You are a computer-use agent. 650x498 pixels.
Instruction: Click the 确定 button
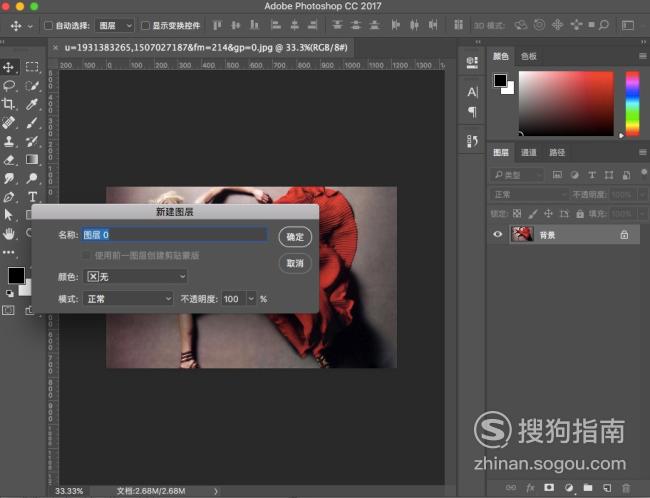click(295, 237)
